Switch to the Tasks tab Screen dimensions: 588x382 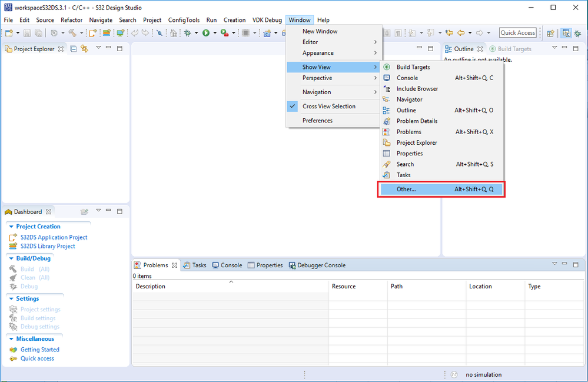[195, 265]
